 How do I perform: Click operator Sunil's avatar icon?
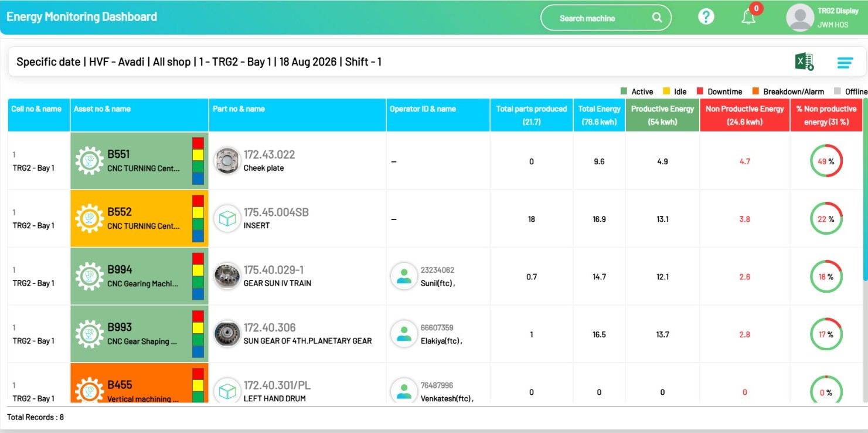(404, 276)
